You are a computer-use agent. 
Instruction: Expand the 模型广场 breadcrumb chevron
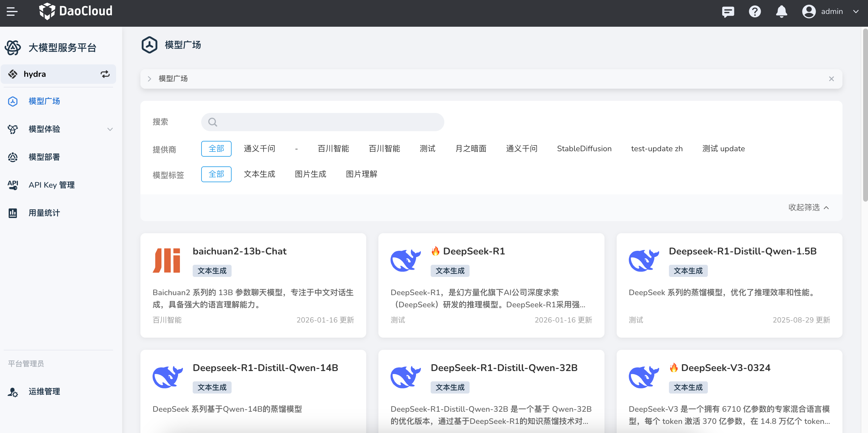point(150,79)
